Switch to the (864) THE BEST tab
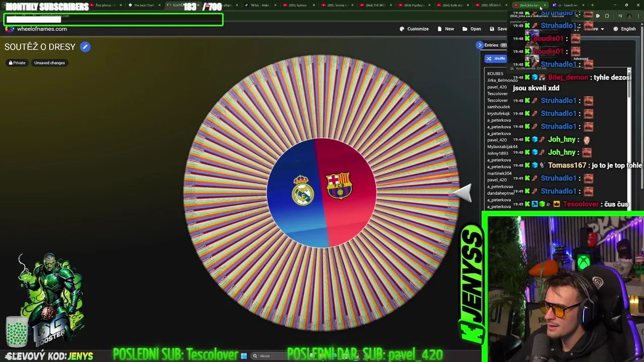This screenshot has height=362, width=644. (x=375, y=5)
